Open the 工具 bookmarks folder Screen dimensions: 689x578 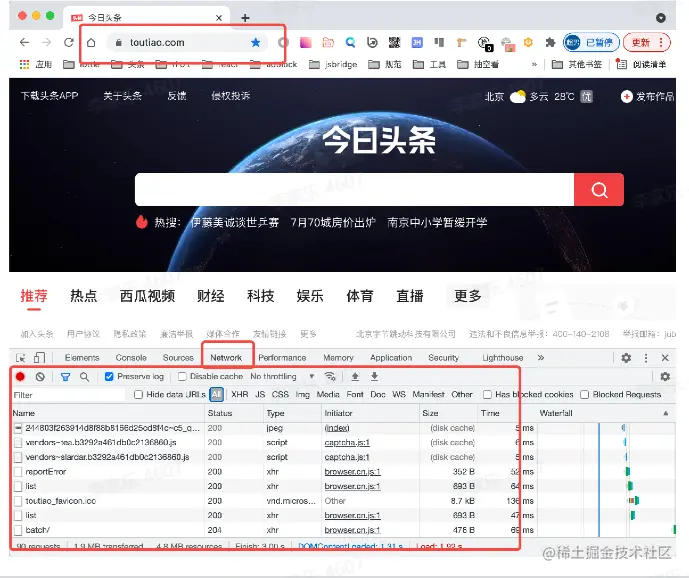coord(429,65)
